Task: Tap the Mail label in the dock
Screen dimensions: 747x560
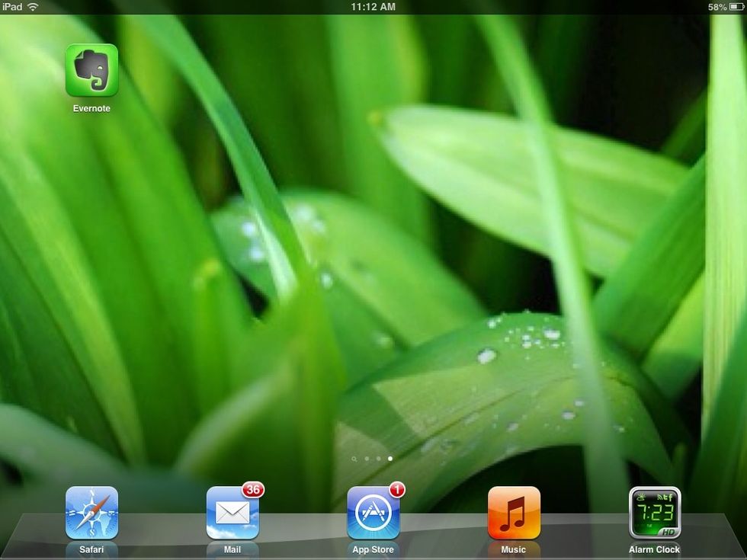Action: pos(232,549)
